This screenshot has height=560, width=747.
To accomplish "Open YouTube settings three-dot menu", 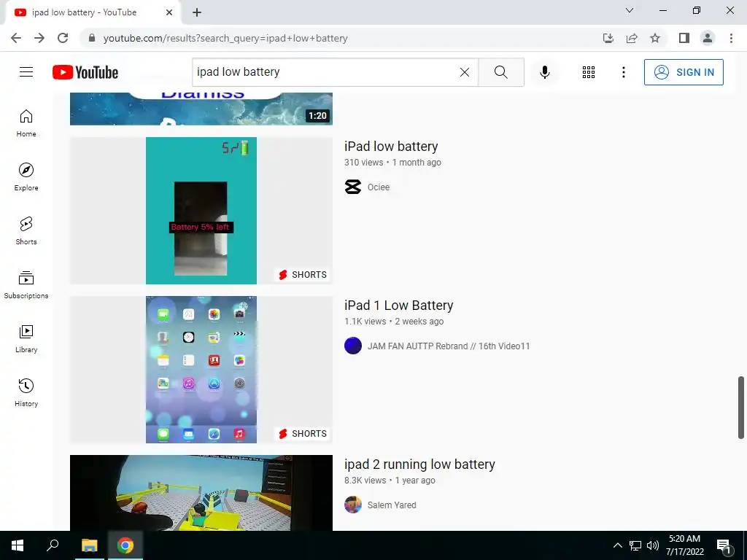I will tap(623, 72).
